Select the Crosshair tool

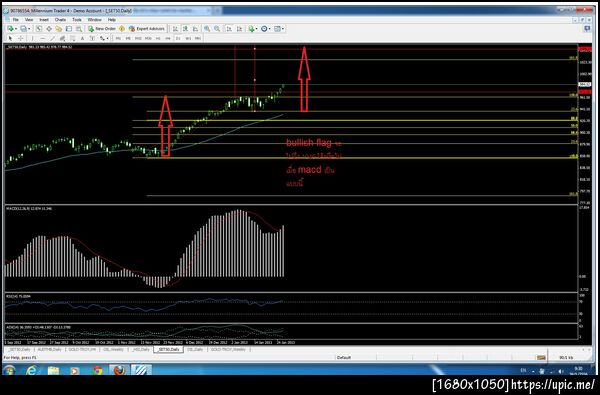point(20,38)
